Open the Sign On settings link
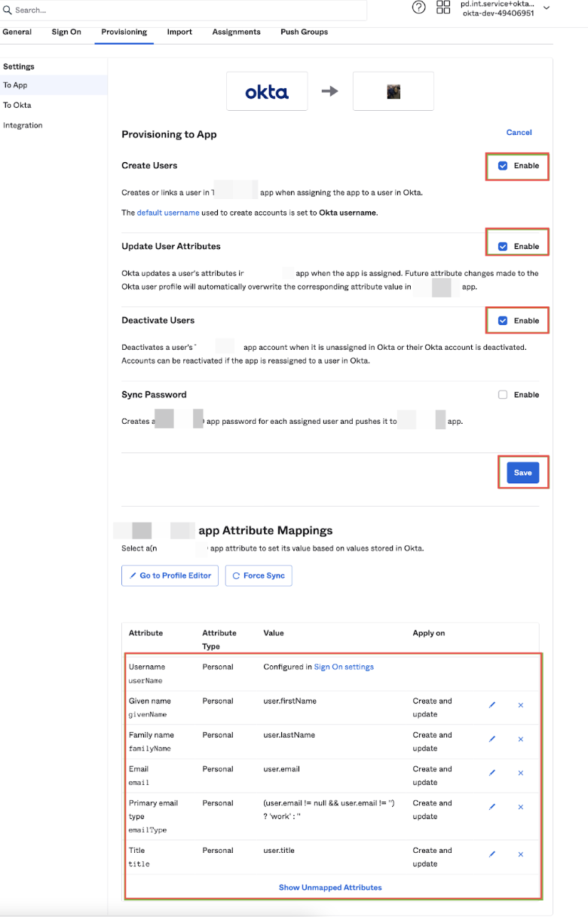588x917 pixels. pyautogui.click(x=344, y=667)
